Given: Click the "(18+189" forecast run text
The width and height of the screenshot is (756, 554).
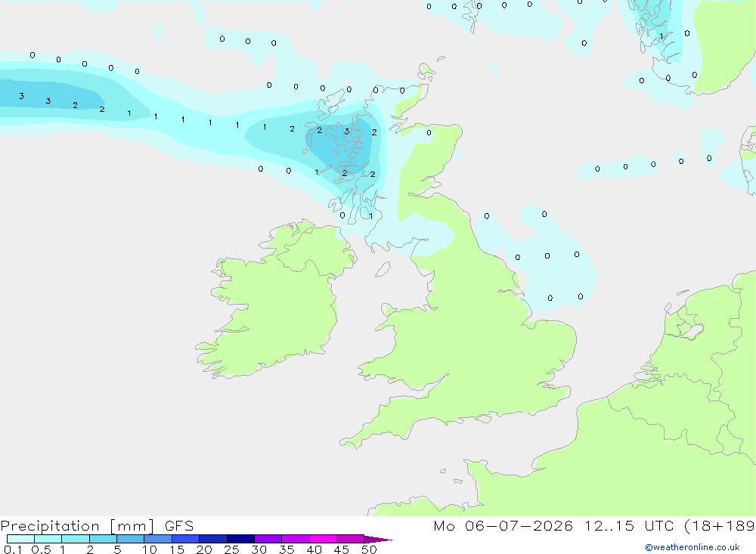Looking at the screenshot, I should click(x=720, y=526).
